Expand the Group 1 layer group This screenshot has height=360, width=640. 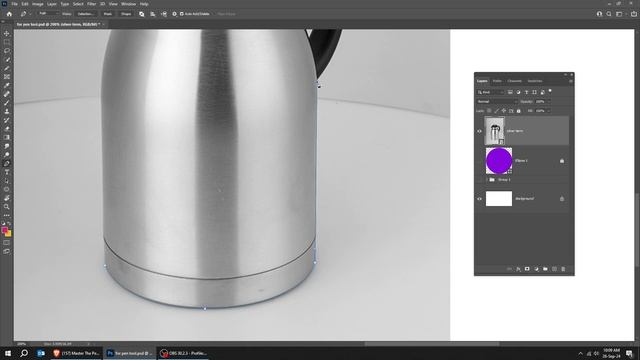(x=487, y=180)
